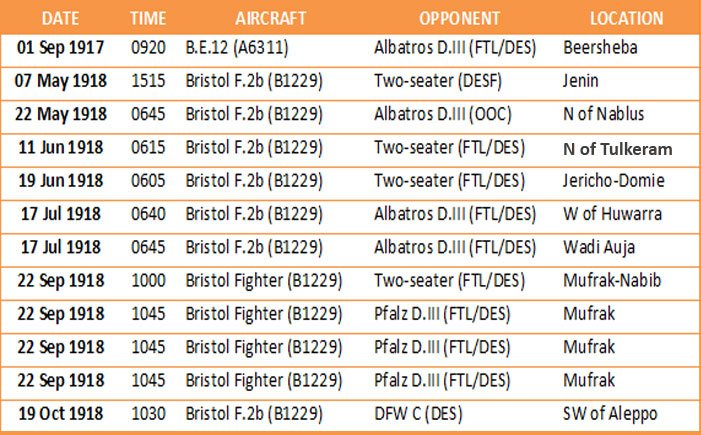Select the Jericho-Domie location cell

(612, 182)
